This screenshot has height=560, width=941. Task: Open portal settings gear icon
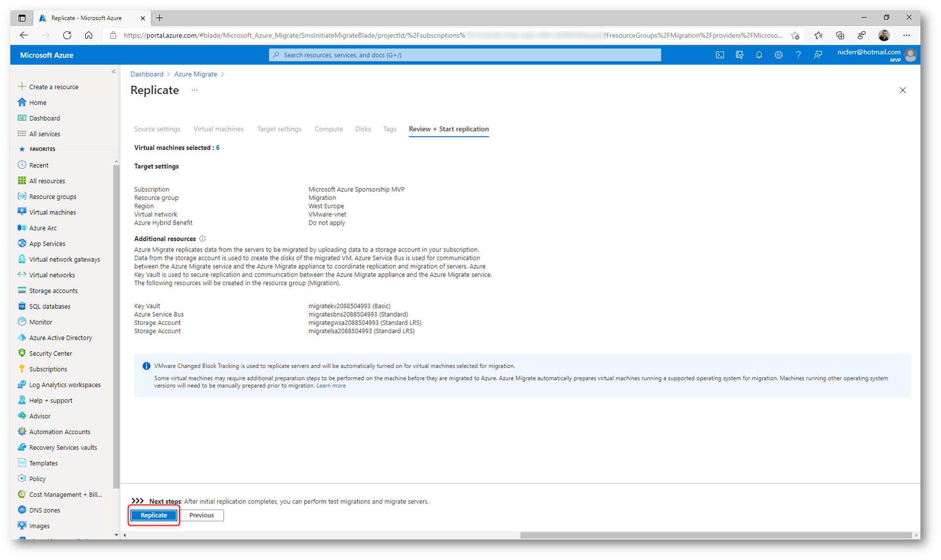tap(778, 55)
